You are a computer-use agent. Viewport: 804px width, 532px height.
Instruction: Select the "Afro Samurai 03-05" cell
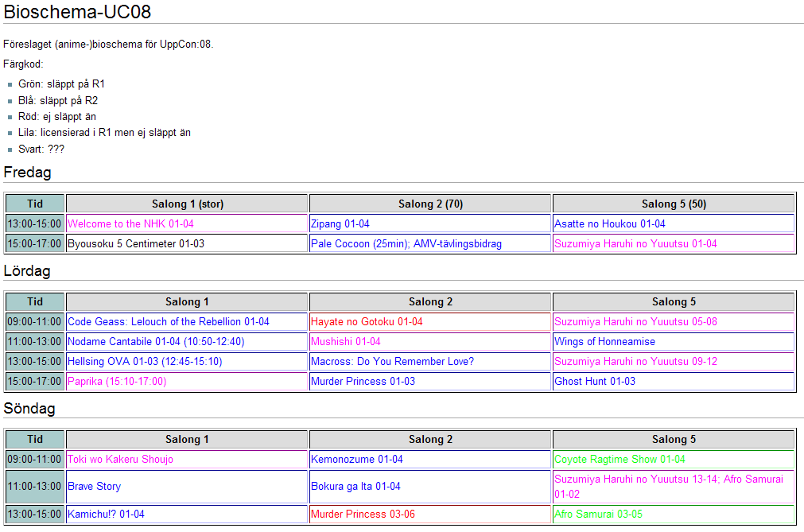click(674, 514)
